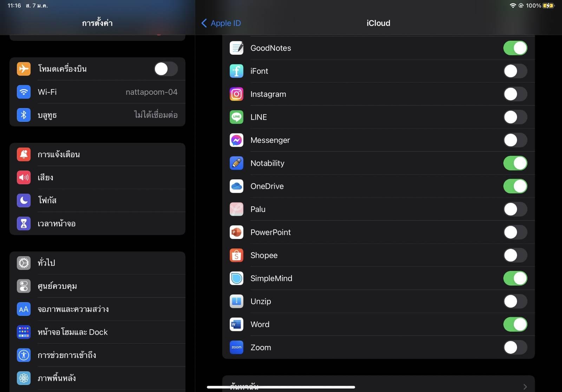The height and width of the screenshot is (392, 562).
Task: Tap the SimpleMind app icon
Action: (x=236, y=278)
